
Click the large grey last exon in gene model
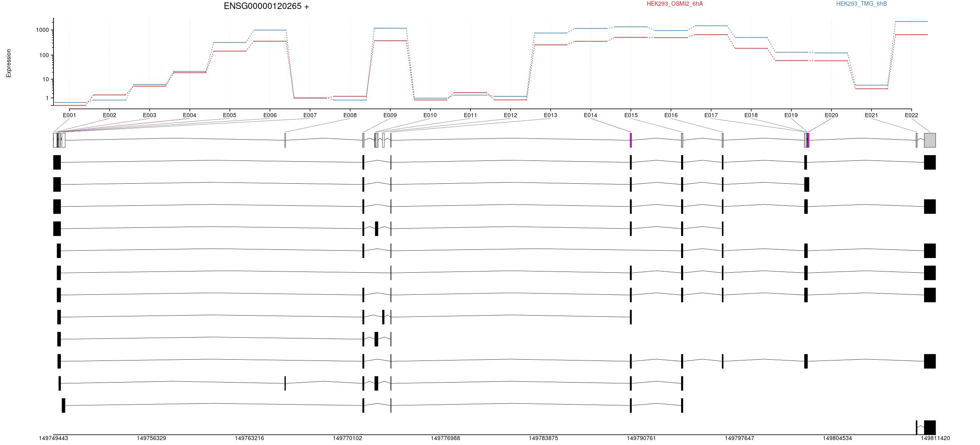(930, 140)
